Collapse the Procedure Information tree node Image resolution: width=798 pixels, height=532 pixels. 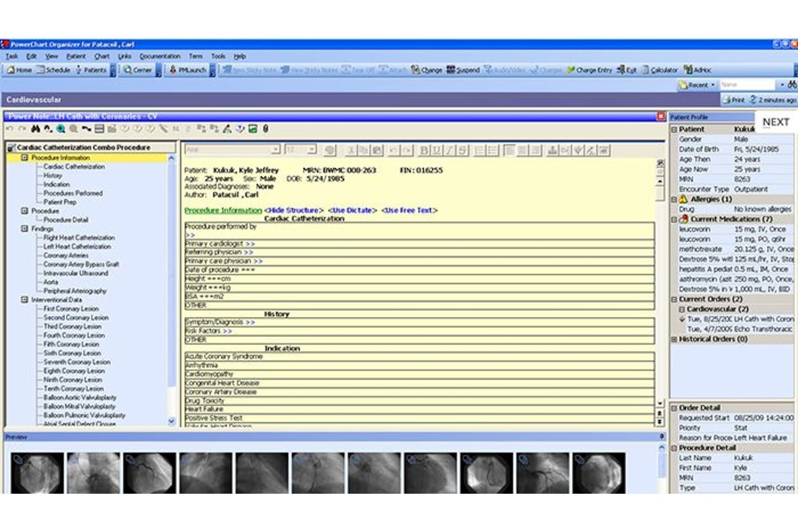click(x=24, y=157)
